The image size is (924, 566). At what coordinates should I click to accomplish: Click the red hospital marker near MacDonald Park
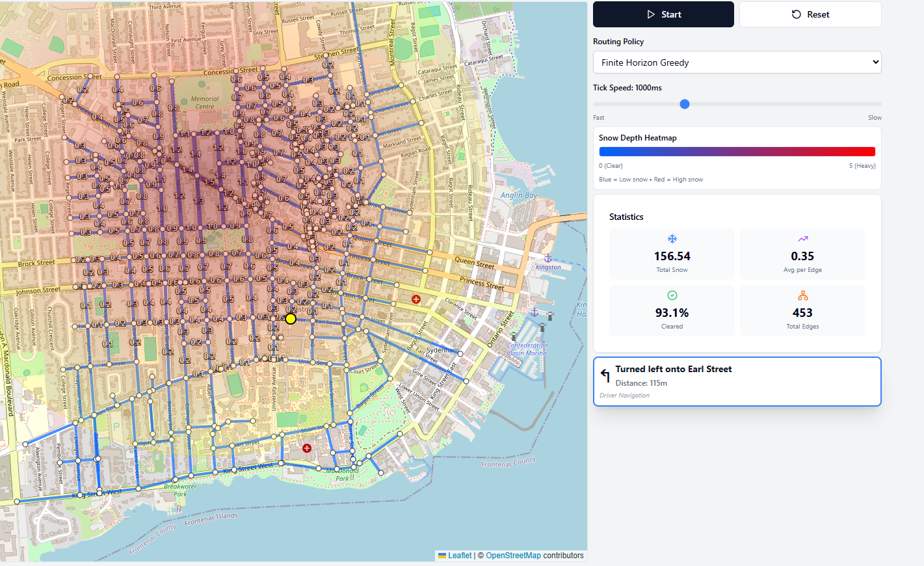(x=306, y=448)
